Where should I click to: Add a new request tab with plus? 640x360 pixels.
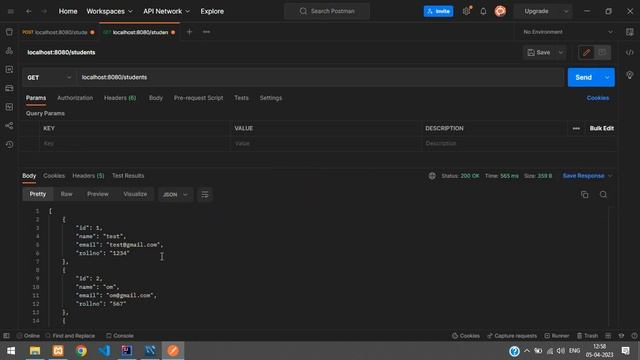(x=189, y=32)
